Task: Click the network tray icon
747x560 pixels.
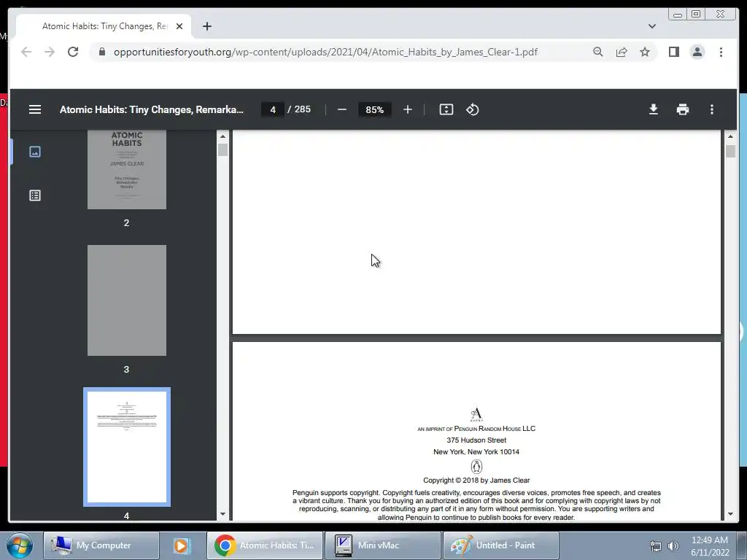Action: pos(656,545)
